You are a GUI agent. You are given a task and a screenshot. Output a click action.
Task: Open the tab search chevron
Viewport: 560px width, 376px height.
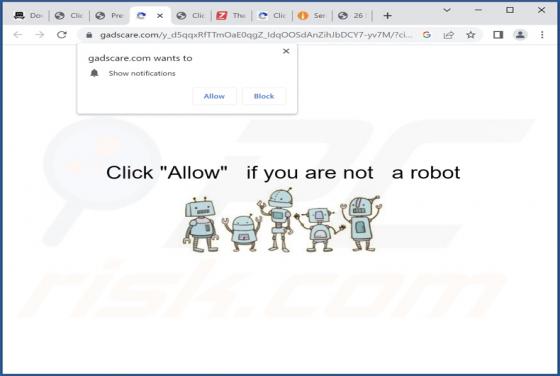pos(446,10)
